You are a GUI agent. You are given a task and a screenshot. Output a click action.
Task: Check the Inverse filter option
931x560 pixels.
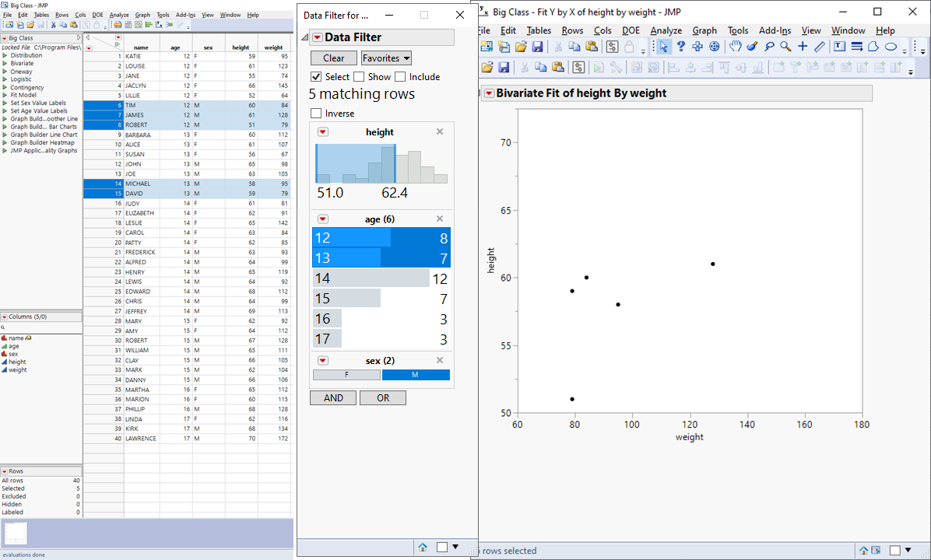click(316, 113)
